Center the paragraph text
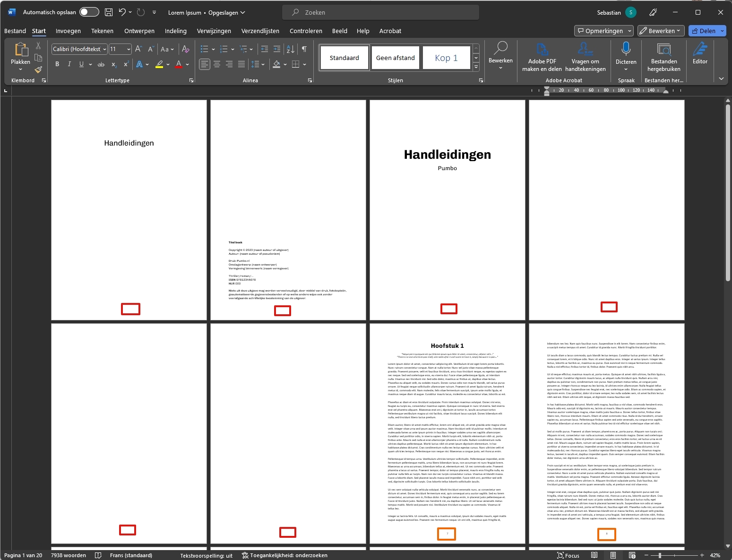Viewport: 732px width, 560px height. point(217,64)
